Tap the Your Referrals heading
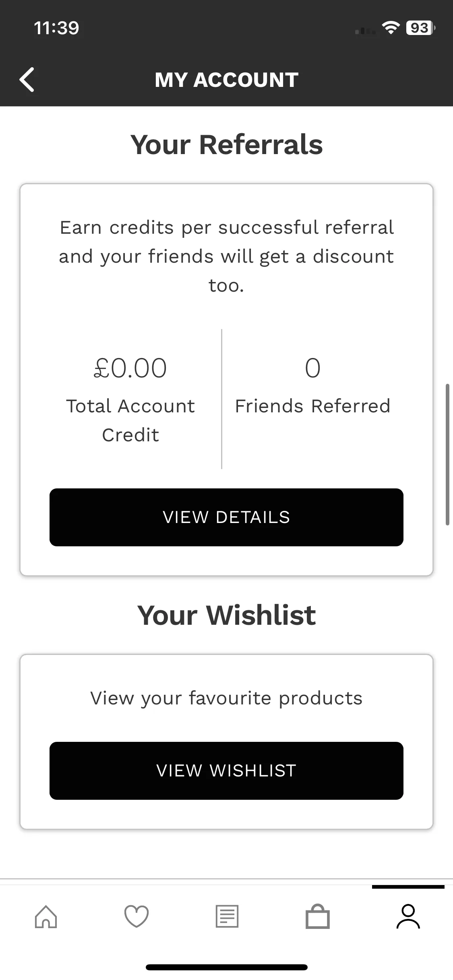 click(x=226, y=144)
